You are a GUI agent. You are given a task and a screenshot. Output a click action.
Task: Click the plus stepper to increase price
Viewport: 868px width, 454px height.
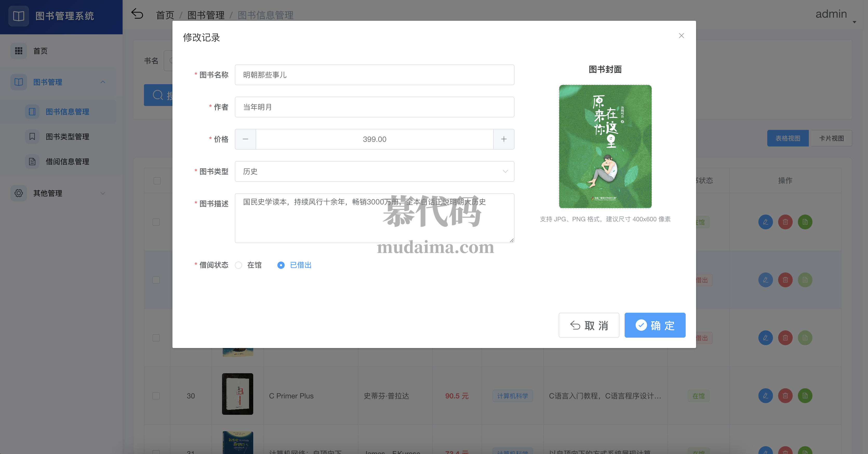tap(504, 139)
